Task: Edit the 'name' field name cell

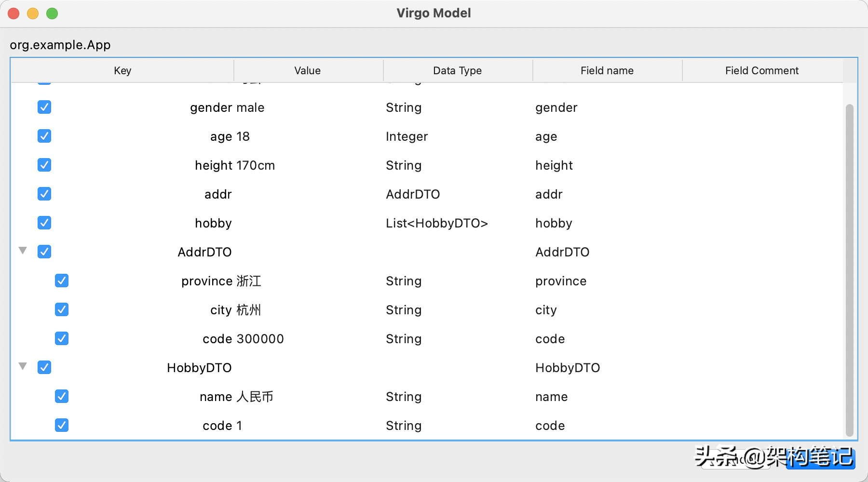Action: coord(551,397)
